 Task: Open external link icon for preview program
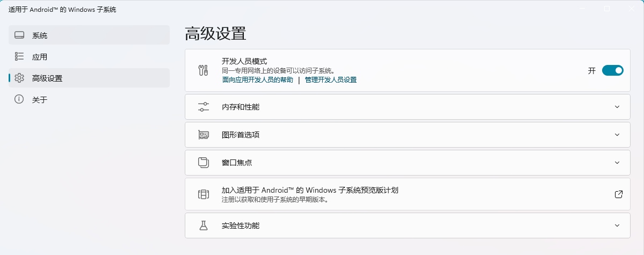tap(619, 194)
